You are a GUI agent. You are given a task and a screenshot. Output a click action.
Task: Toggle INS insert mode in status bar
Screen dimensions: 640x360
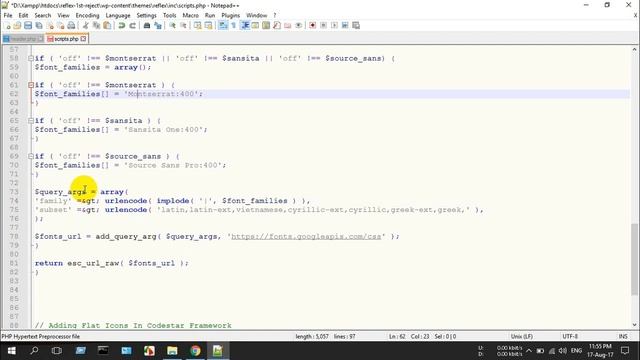[x=623, y=336]
